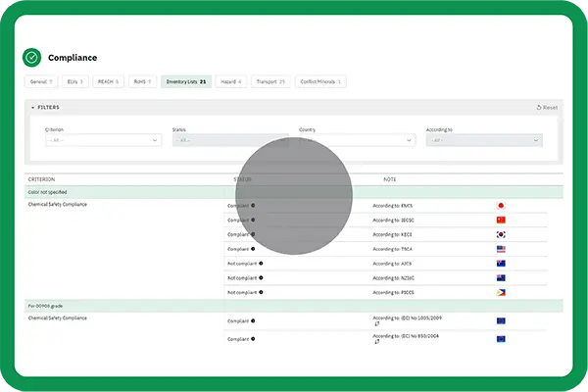This screenshot has height=392, width=588.
Task: Click the Japan flag icon for ENCS
Action: pyautogui.click(x=501, y=206)
